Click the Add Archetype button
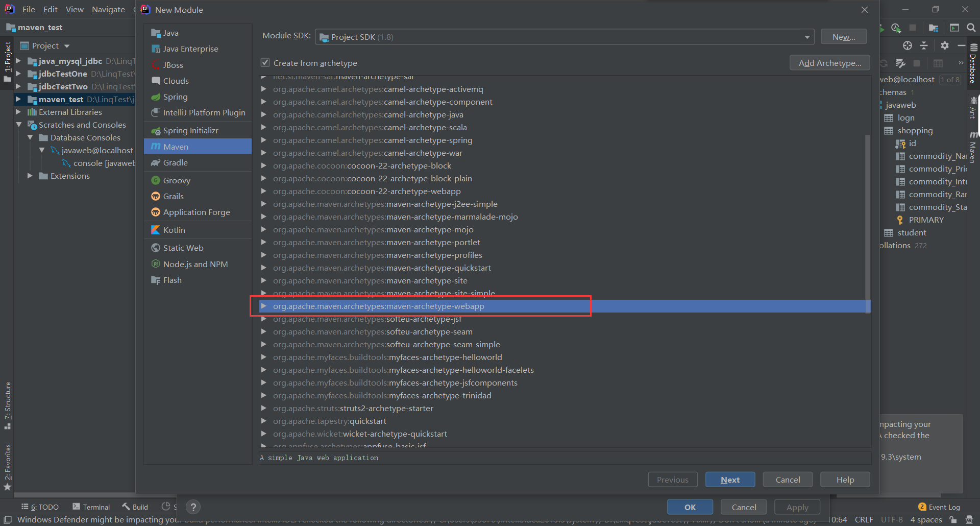The image size is (980, 526). pyautogui.click(x=830, y=63)
